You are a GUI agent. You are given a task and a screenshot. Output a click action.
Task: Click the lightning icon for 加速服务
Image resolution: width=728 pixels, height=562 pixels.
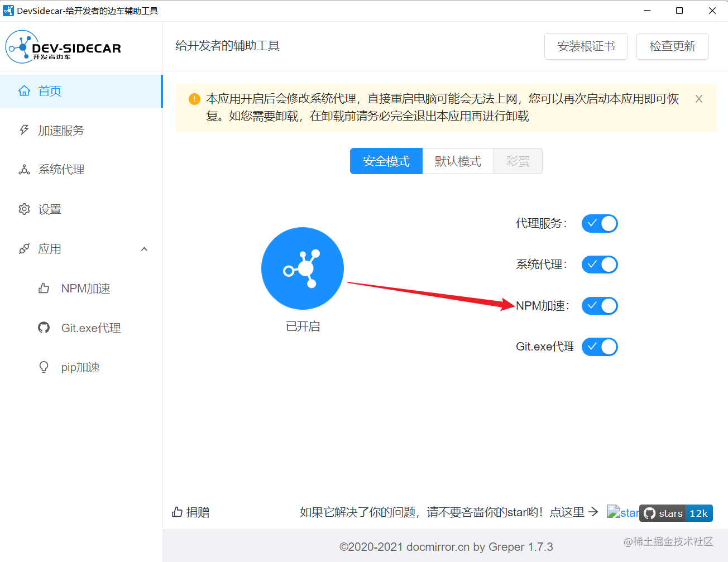[24, 130]
